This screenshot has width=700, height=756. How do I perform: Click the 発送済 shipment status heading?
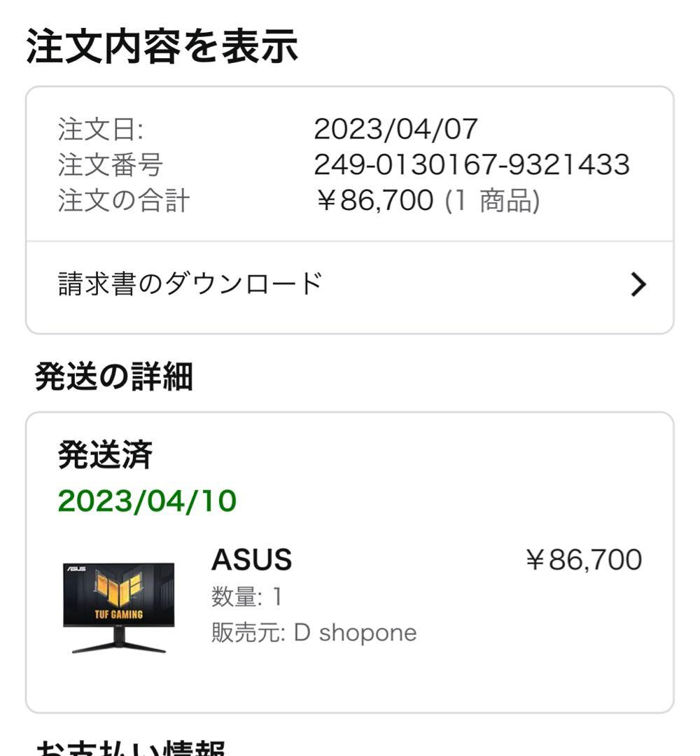coord(97,454)
